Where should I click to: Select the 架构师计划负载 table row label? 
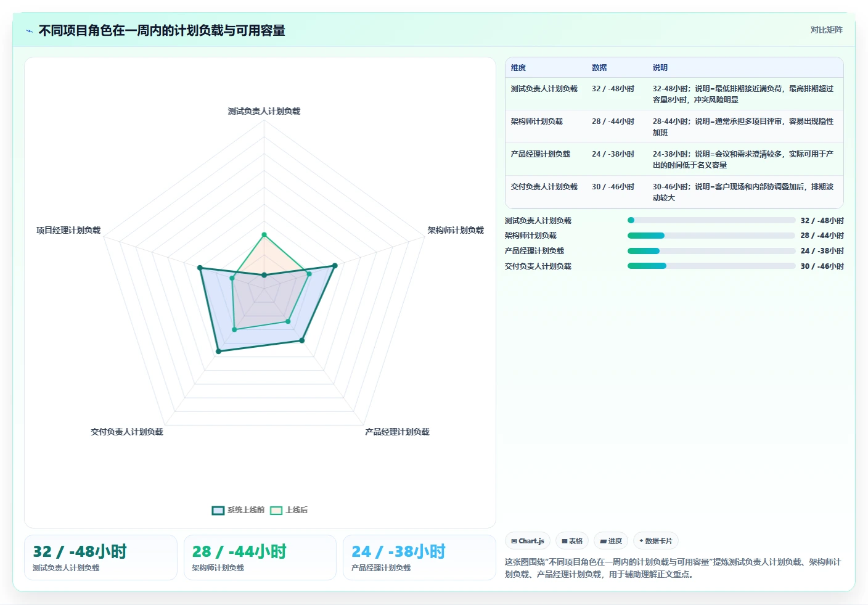(537, 121)
